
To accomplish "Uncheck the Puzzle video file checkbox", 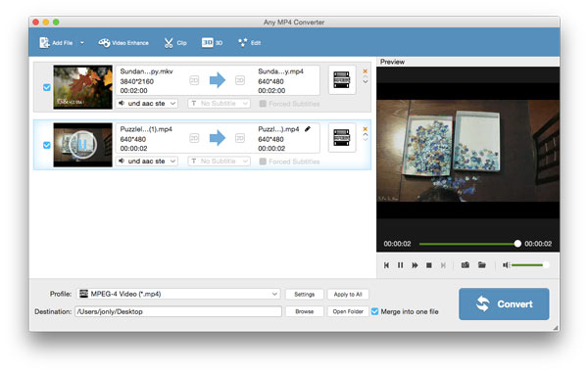I will pos(47,145).
